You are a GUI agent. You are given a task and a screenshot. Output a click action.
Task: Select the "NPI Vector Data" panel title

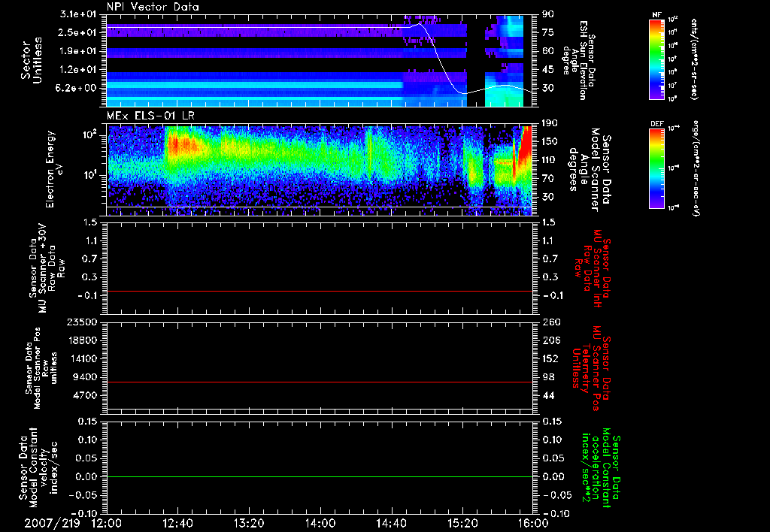(x=153, y=7)
